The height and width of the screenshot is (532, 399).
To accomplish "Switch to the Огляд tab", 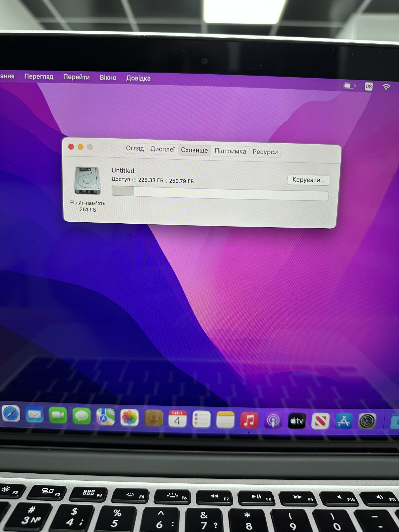I will pyautogui.click(x=135, y=148).
